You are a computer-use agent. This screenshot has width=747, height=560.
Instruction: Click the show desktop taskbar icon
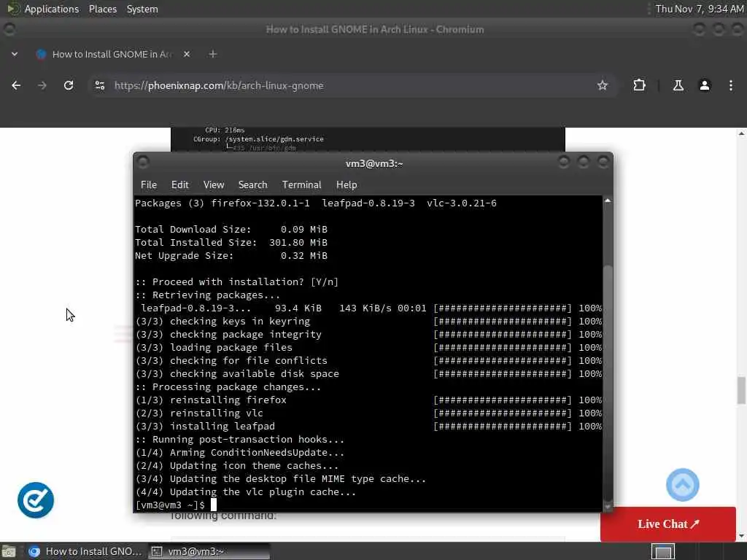9,551
